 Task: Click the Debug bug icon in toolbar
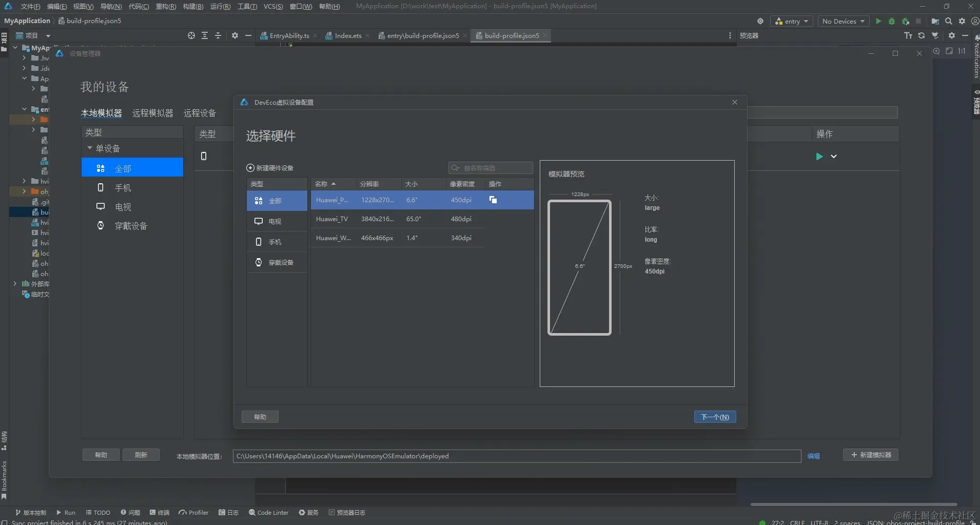click(x=892, y=21)
